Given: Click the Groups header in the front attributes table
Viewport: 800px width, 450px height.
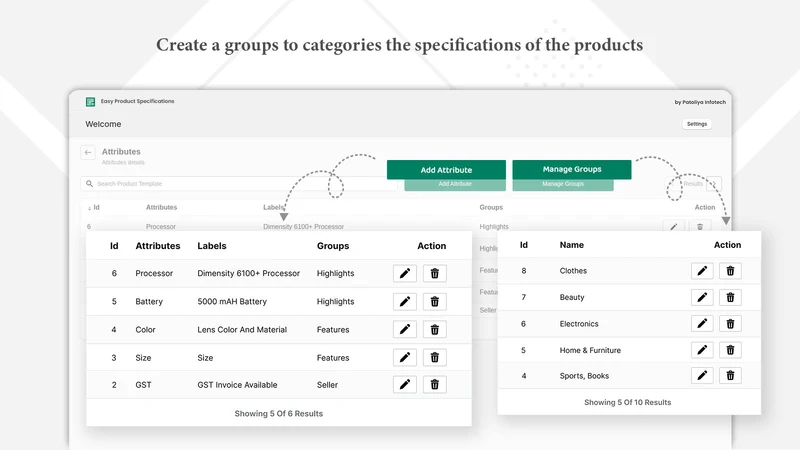Looking at the screenshot, I should pos(333,246).
